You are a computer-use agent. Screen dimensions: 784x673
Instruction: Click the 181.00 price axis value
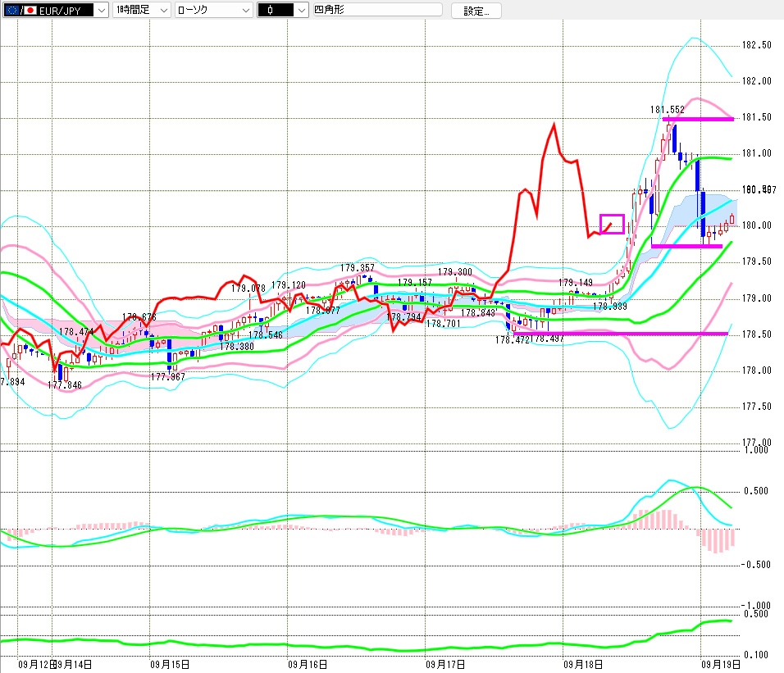(x=756, y=153)
